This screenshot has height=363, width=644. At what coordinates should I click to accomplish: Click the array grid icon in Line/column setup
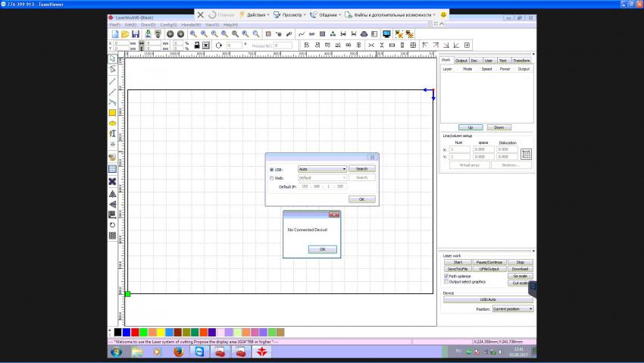pos(526,154)
